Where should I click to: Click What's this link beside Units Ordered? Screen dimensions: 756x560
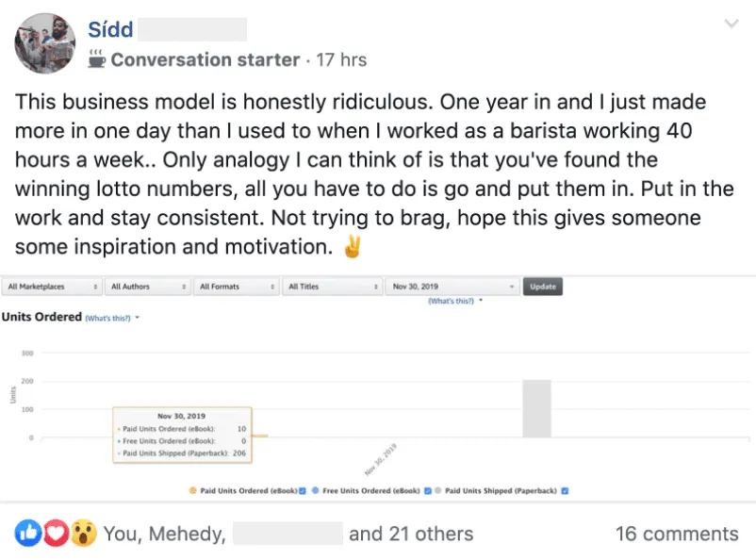click(109, 319)
